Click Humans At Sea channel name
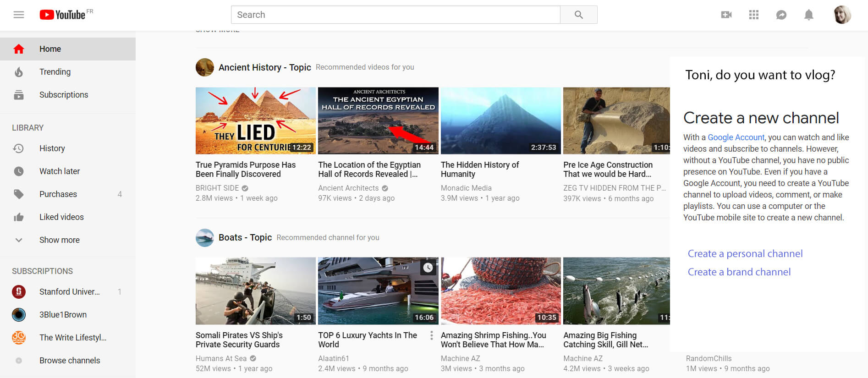Image resolution: width=868 pixels, height=378 pixels. (221, 358)
